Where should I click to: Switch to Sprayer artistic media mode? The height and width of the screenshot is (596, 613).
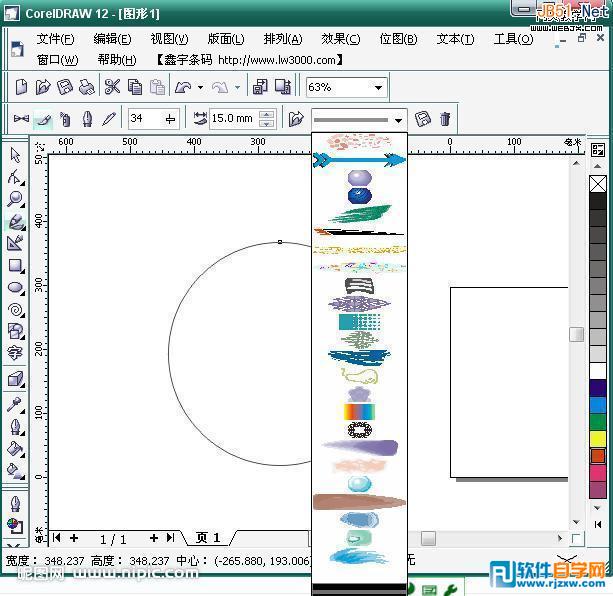[65, 118]
